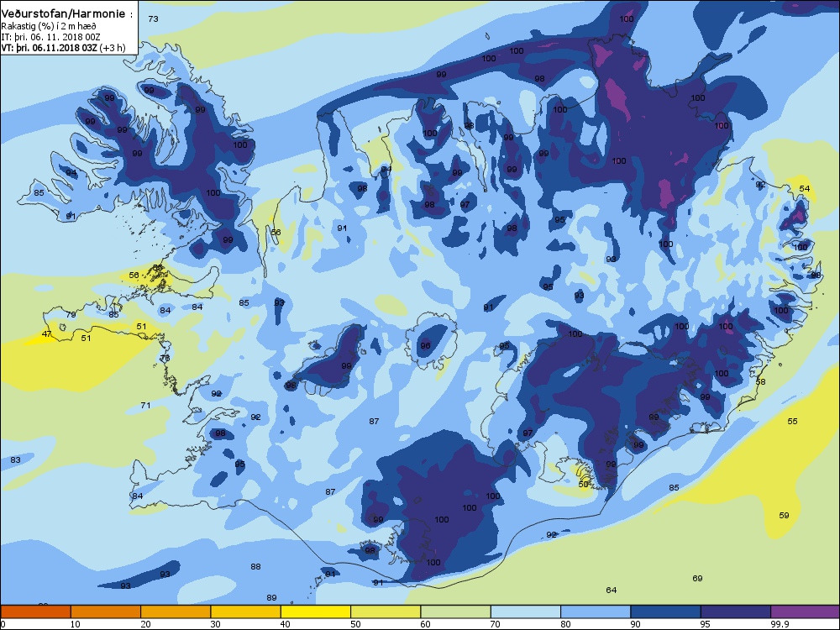
Task: Select the 60–70 pale green legend swatch
Action: [456, 612]
